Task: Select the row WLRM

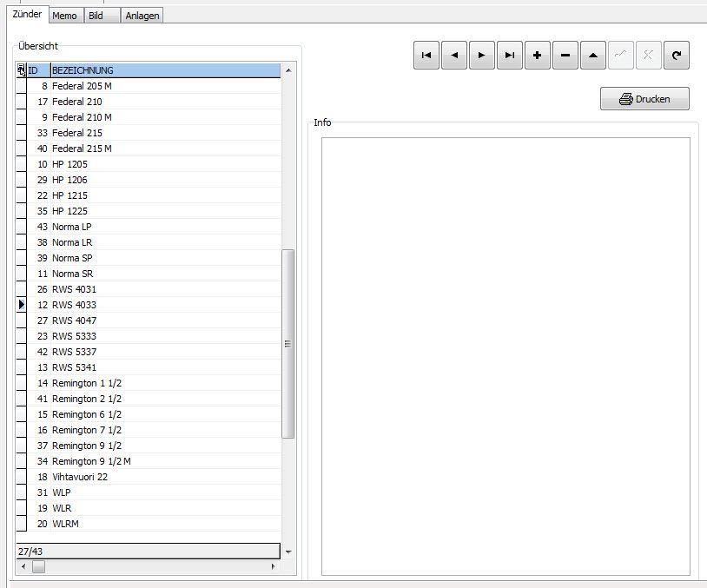Action: pyautogui.click(x=149, y=524)
